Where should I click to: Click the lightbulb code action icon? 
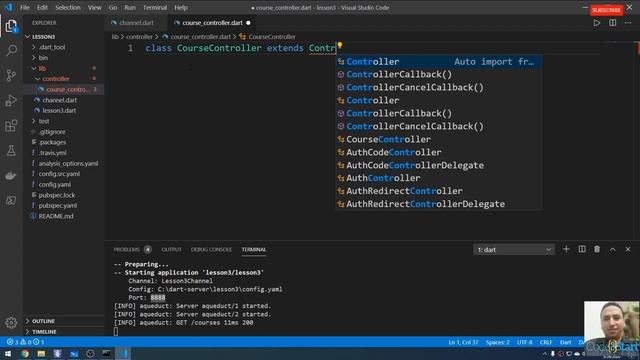click(340, 45)
